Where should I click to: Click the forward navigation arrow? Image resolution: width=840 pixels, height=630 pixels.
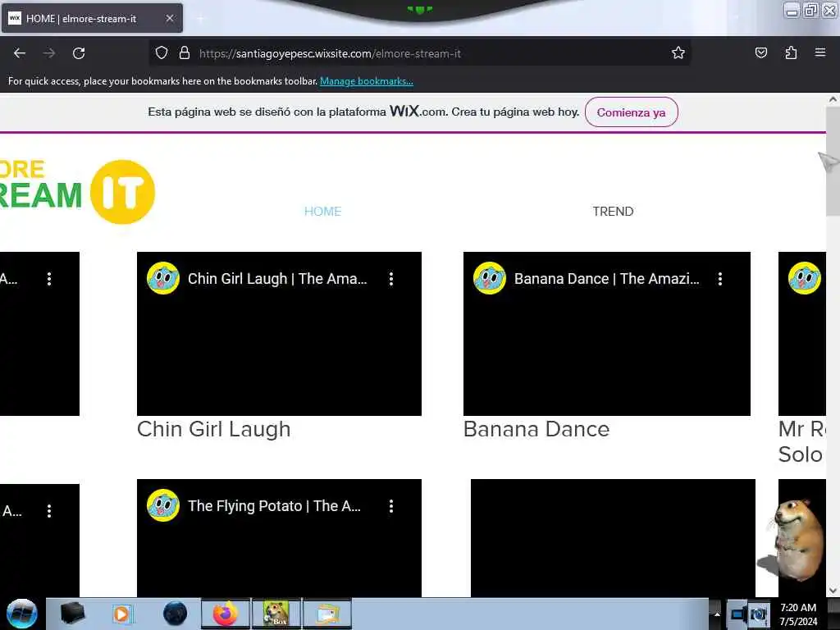pyautogui.click(x=49, y=53)
